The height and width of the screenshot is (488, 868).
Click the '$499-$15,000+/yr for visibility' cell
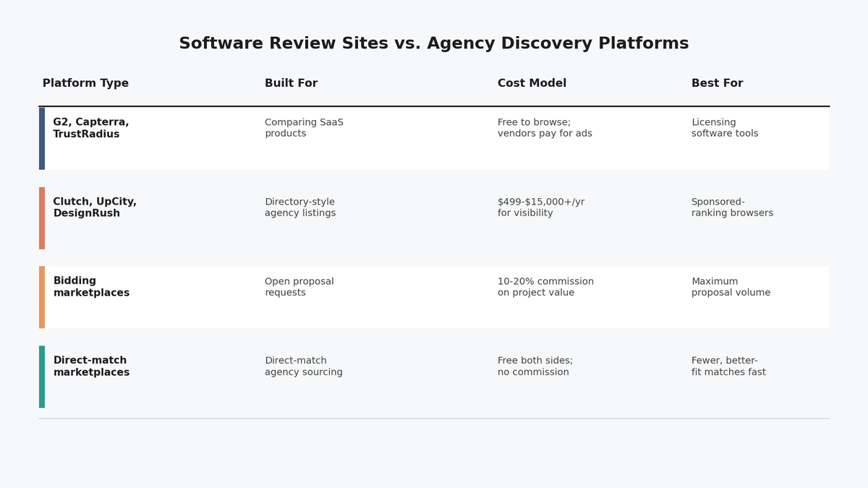[541, 207]
